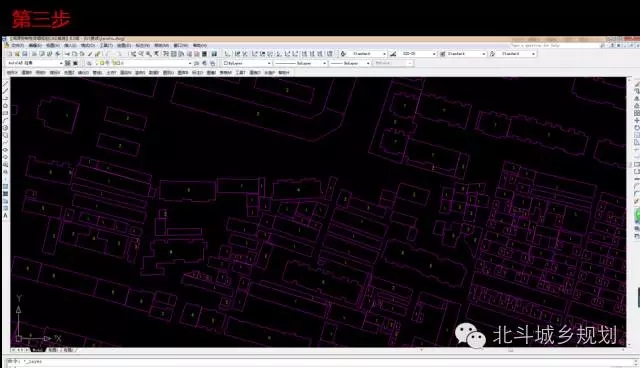Screen dimensions: 640x368
Task: Open the layer list dropdown arrow
Action: (x=190, y=63)
